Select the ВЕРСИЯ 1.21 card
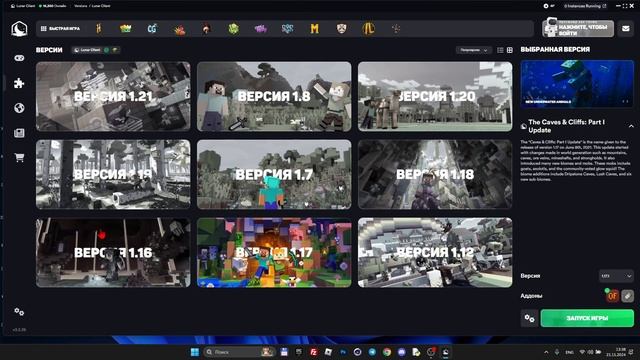 pos(113,96)
